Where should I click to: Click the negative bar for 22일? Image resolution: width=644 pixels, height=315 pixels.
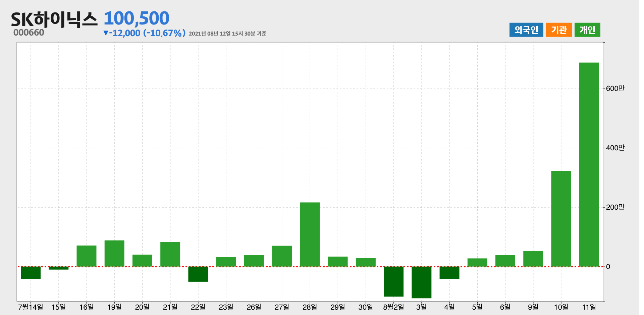click(x=198, y=274)
